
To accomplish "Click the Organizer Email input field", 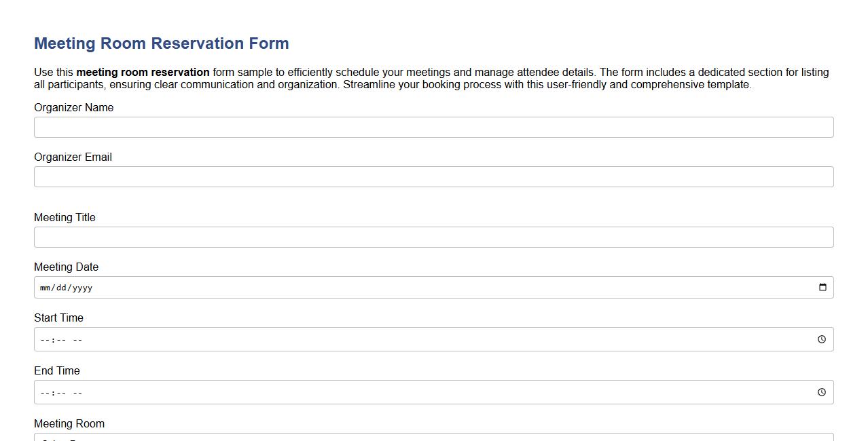I will 433,176.
